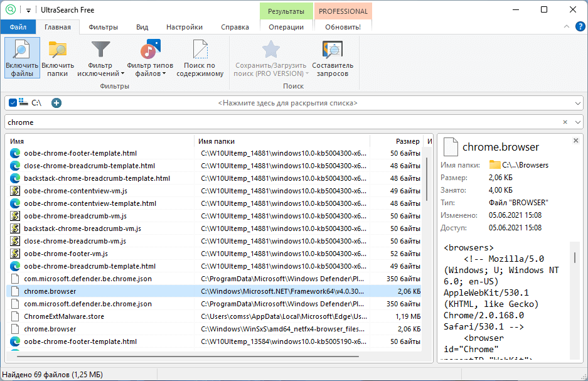Open the Операции results tab
Image resolution: width=588 pixels, height=381 pixels.
pos(286,27)
